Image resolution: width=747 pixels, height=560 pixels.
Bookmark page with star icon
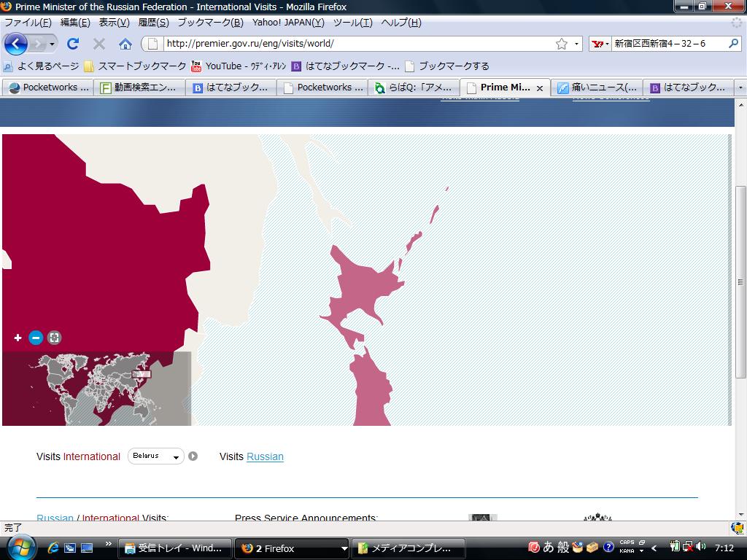(561, 44)
